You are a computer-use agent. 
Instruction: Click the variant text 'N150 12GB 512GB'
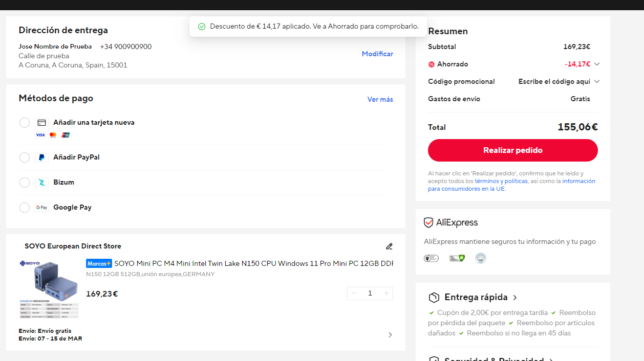pyautogui.click(x=113, y=275)
